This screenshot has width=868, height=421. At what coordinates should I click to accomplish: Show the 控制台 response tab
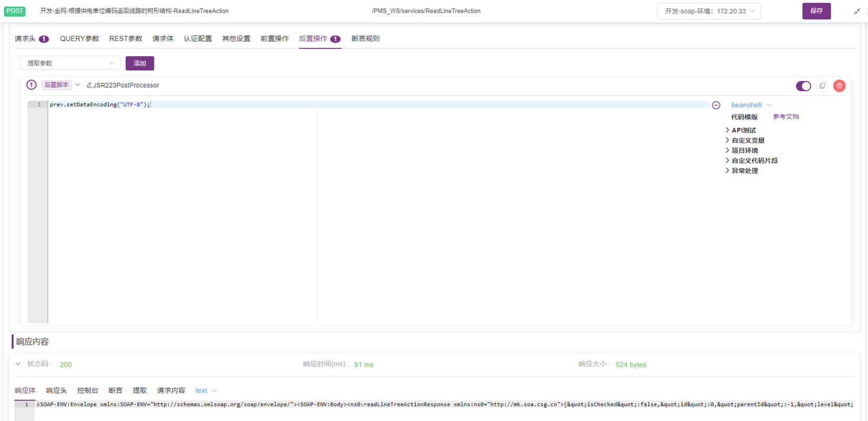tap(88, 391)
